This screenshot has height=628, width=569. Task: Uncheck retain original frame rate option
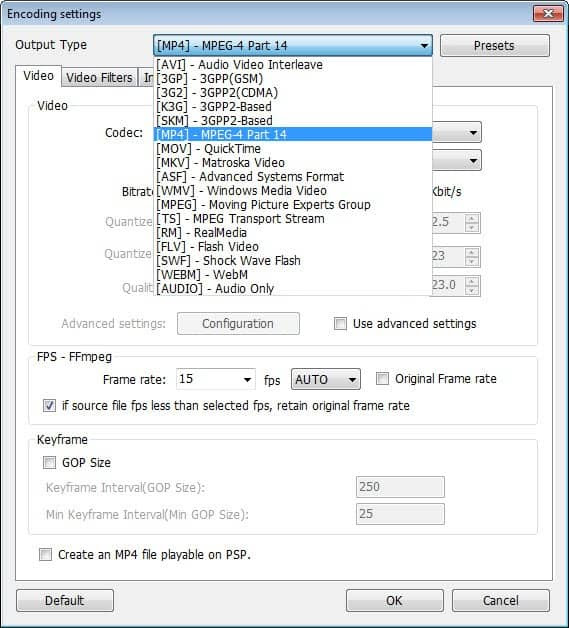click(x=49, y=406)
